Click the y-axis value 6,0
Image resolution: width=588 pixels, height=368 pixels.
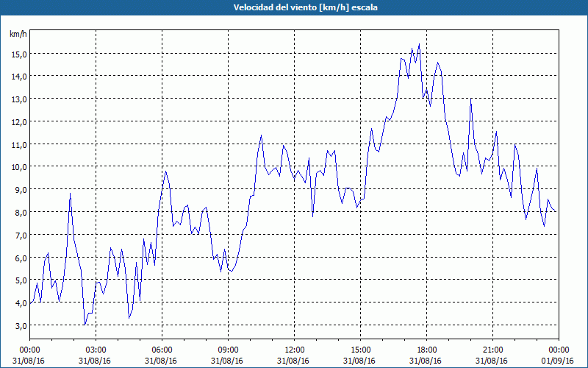[x=21, y=258]
